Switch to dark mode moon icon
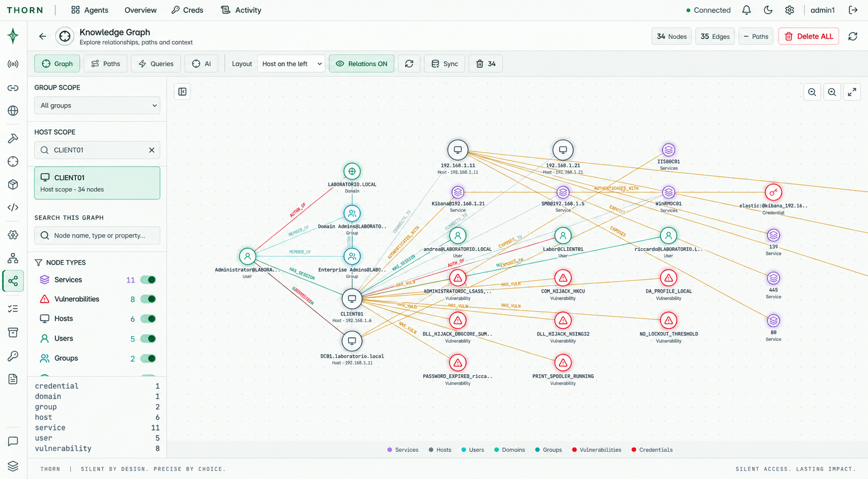The height and width of the screenshot is (479, 868). [768, 10]
